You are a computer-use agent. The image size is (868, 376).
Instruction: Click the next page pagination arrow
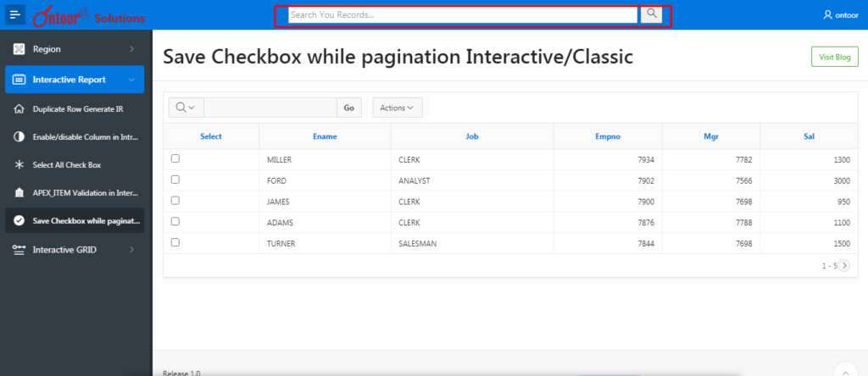pyautogui.click(x=843, y=265)
